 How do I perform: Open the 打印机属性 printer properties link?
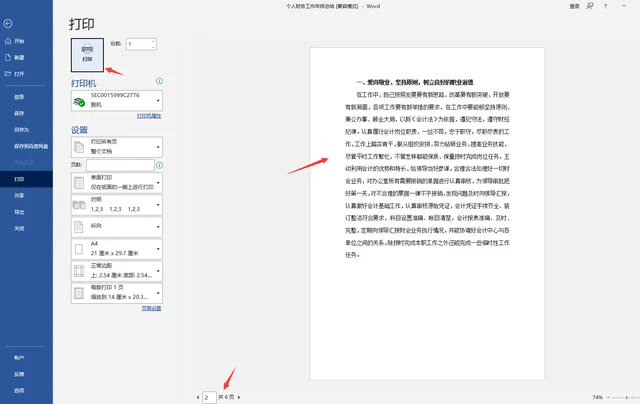149,116
